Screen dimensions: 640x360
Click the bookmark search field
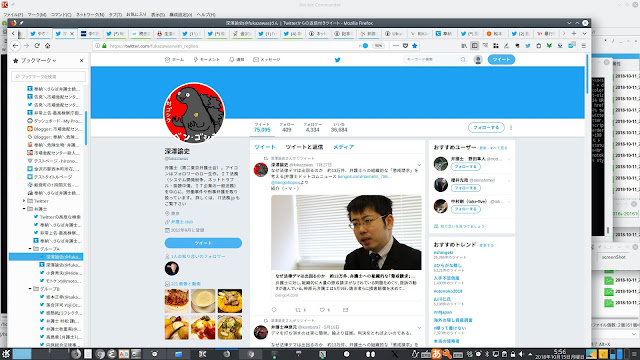[x=49, y=76]
